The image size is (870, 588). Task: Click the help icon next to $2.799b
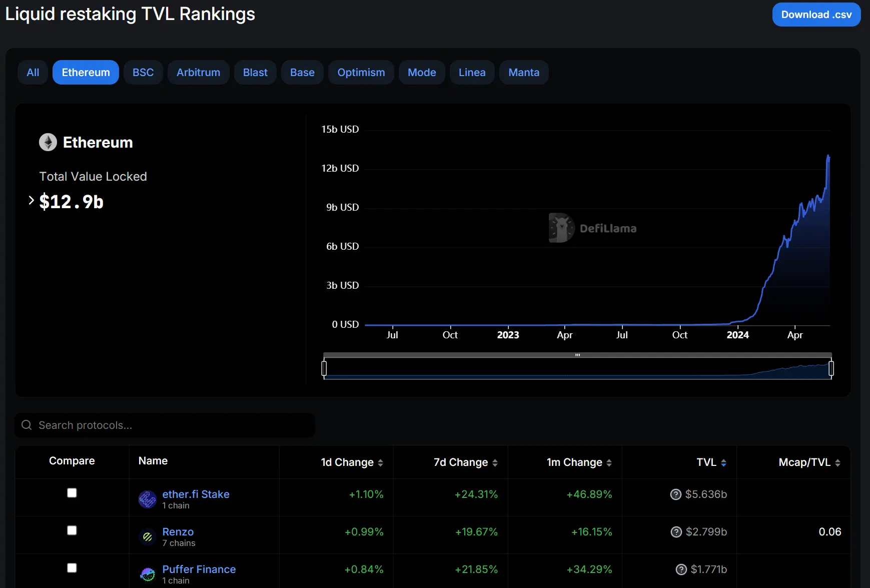(676, 532)
